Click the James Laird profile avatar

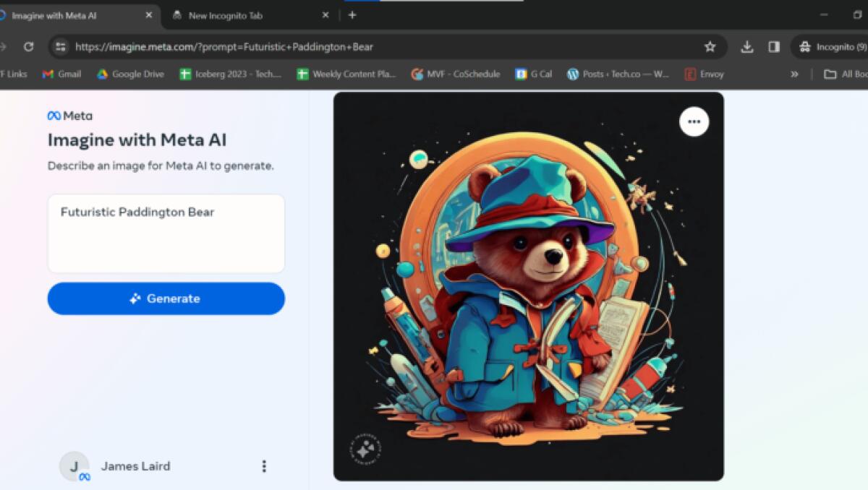(74, 466)
